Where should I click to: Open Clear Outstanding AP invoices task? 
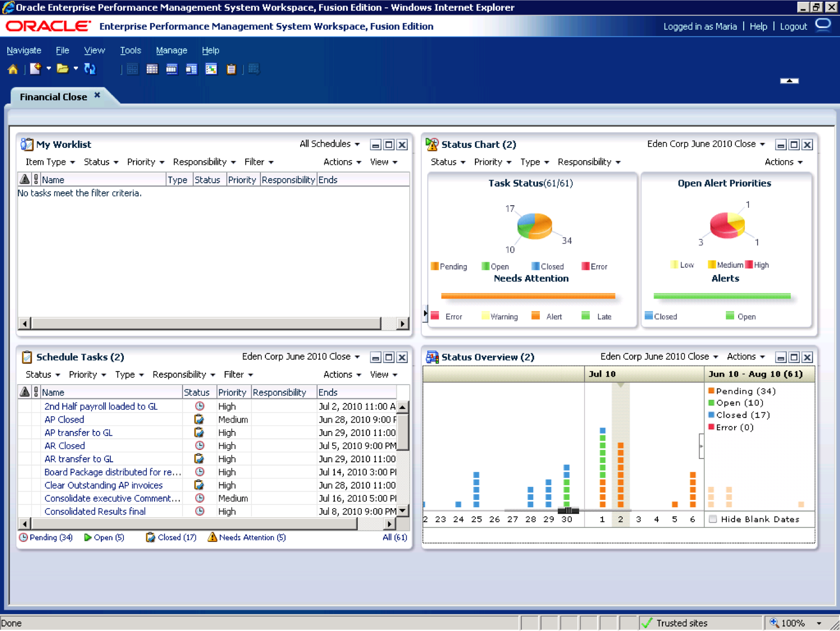click(104, 485)
